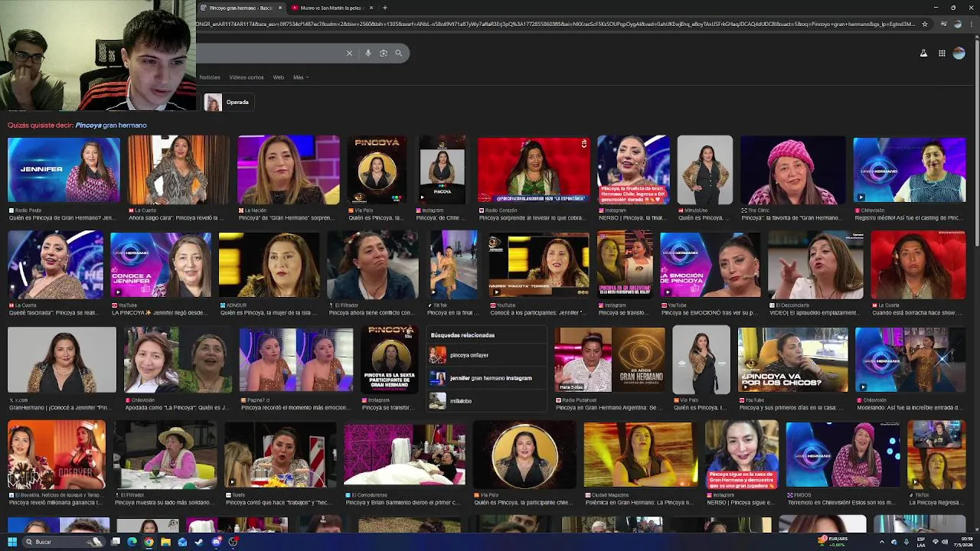The image size is (980, 551).
Task: Close the Pincoya gran hermano tab
Action: (x=280, y=8)
